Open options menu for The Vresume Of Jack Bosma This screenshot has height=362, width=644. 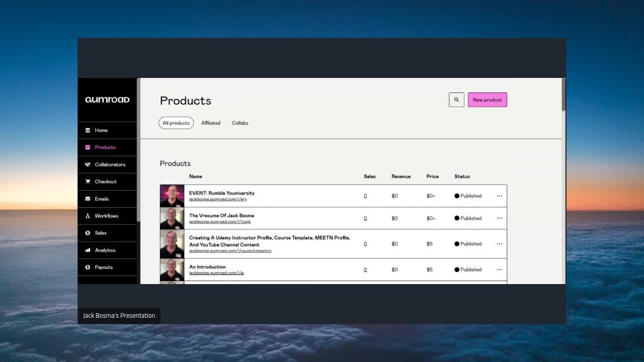click(500, 218)
